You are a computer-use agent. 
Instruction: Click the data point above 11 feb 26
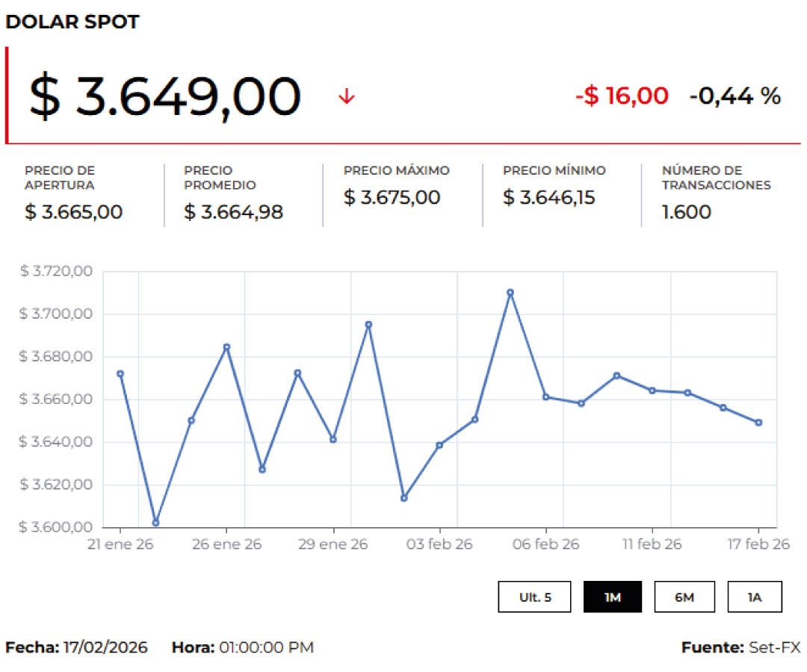652,391
